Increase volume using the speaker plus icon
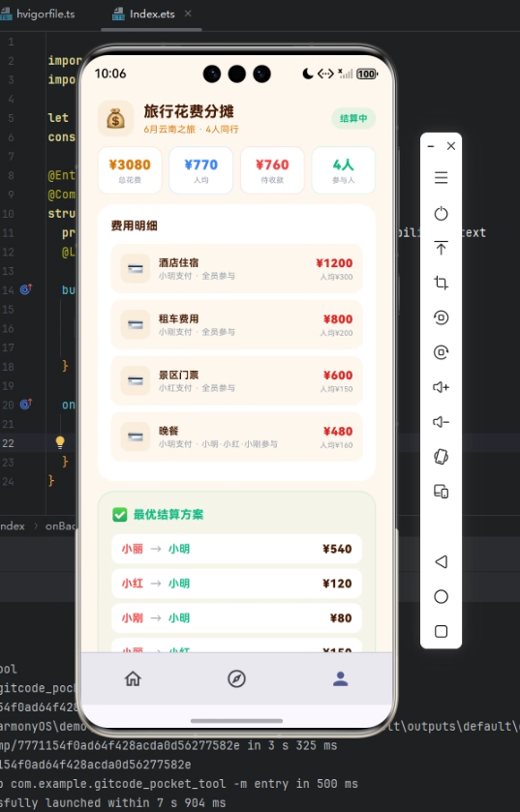The height and width of the screenshot is (812, 520). tap(441, 387)
